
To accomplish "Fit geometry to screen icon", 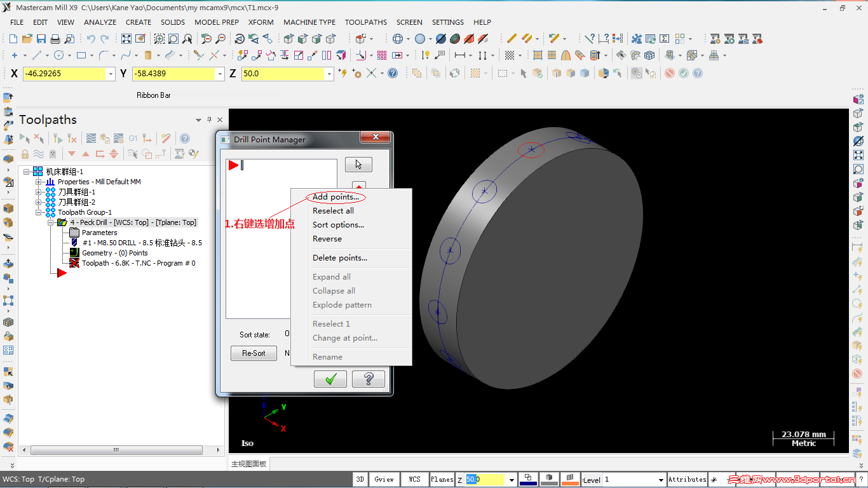I will point(126,39).
